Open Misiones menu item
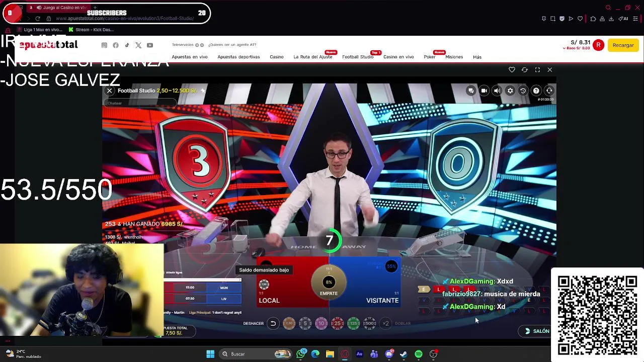 pos(454,57)
